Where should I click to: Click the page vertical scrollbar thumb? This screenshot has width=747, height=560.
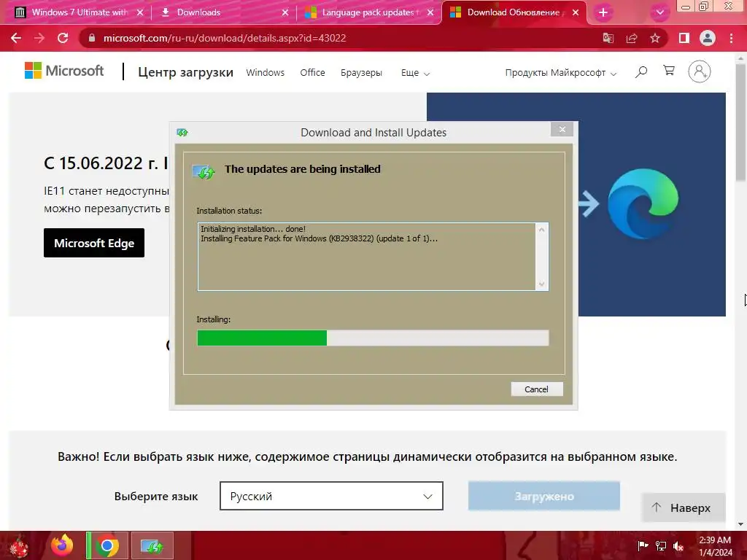(740, 122)
